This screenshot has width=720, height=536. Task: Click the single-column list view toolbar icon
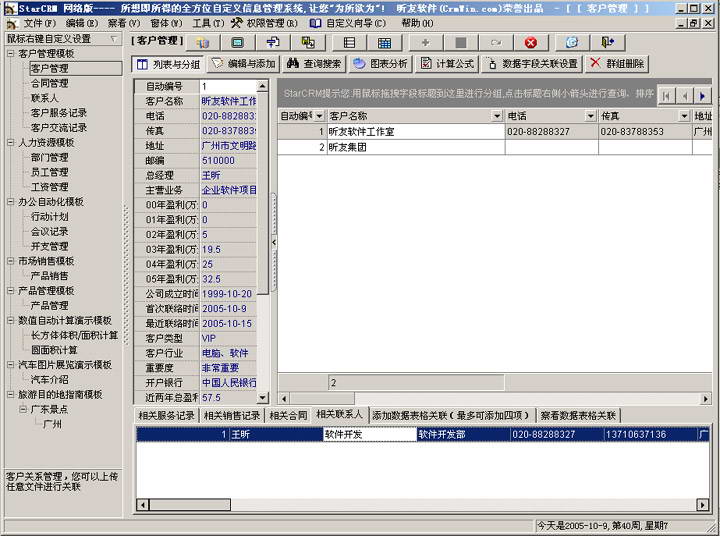click(x=349, y=43)
